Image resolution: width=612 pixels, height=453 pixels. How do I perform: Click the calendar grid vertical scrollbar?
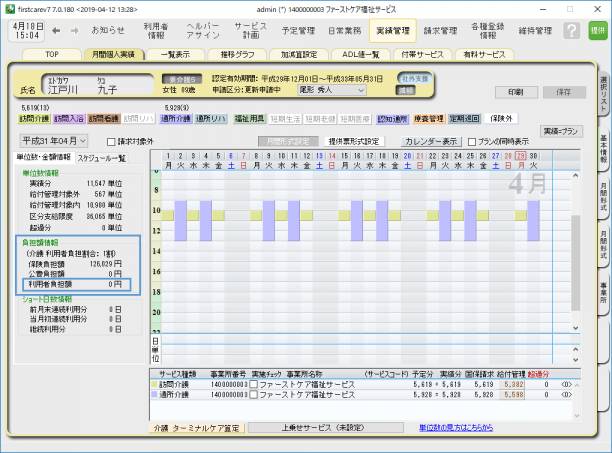click(x=575, y=250)
